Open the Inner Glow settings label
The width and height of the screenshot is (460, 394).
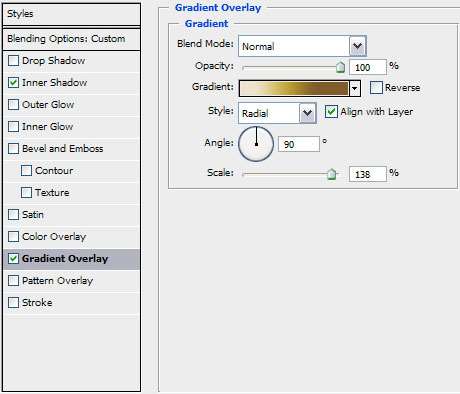(48, 127)
